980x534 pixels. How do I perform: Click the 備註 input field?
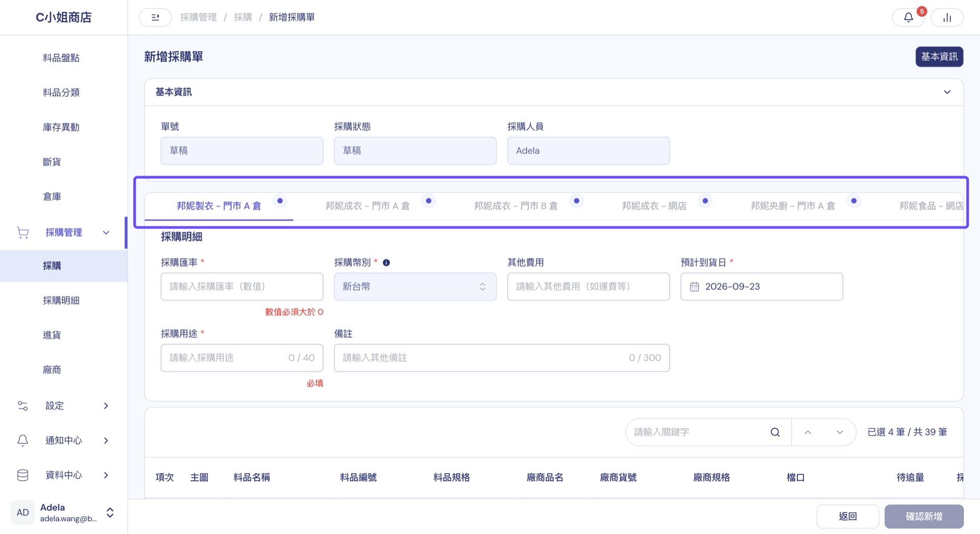502,358
